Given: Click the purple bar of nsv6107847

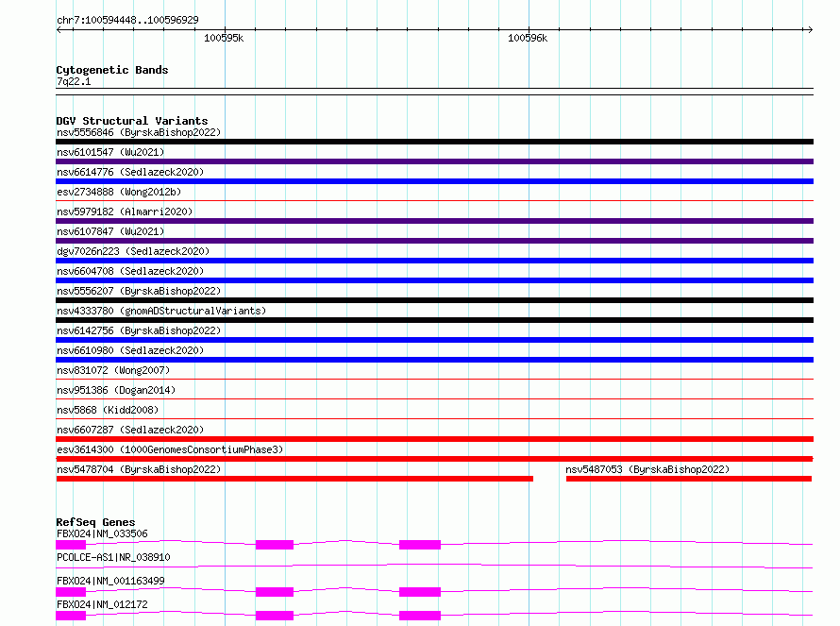Looking at the screenshot, I should (434, 241).
